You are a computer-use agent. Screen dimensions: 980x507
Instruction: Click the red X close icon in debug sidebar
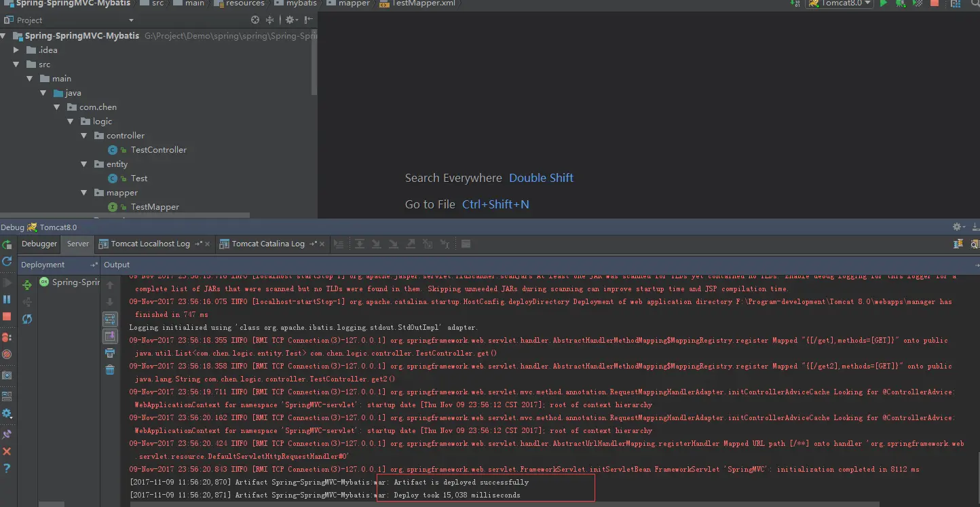point(7,451)
